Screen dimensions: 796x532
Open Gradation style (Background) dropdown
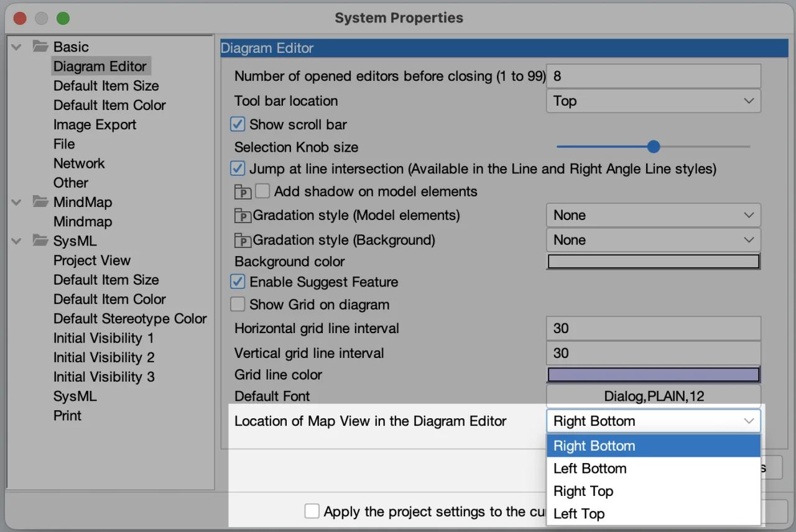[x=654, y=240]
